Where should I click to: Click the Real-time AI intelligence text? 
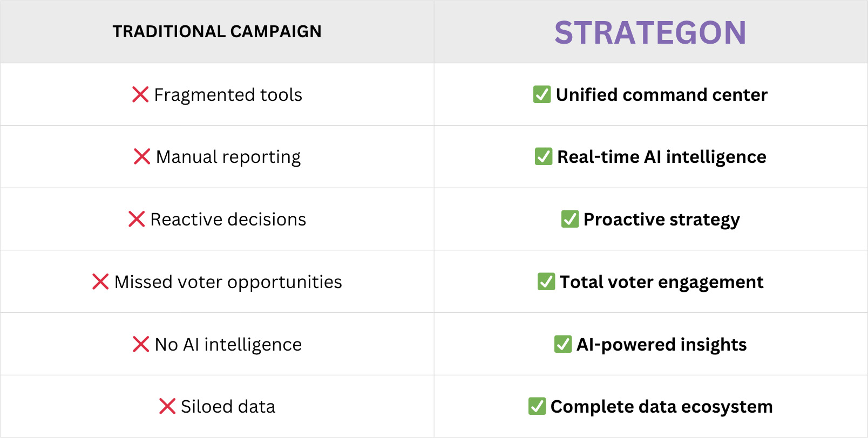point(662,156)
